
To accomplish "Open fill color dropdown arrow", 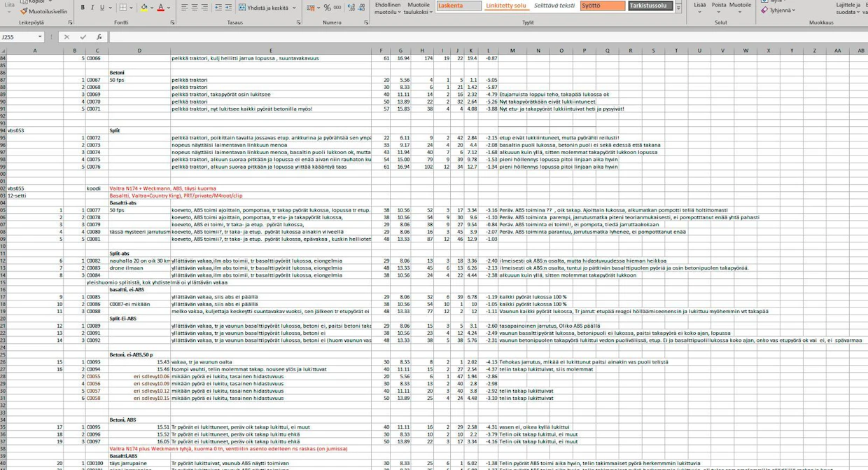I will (152, 8).
